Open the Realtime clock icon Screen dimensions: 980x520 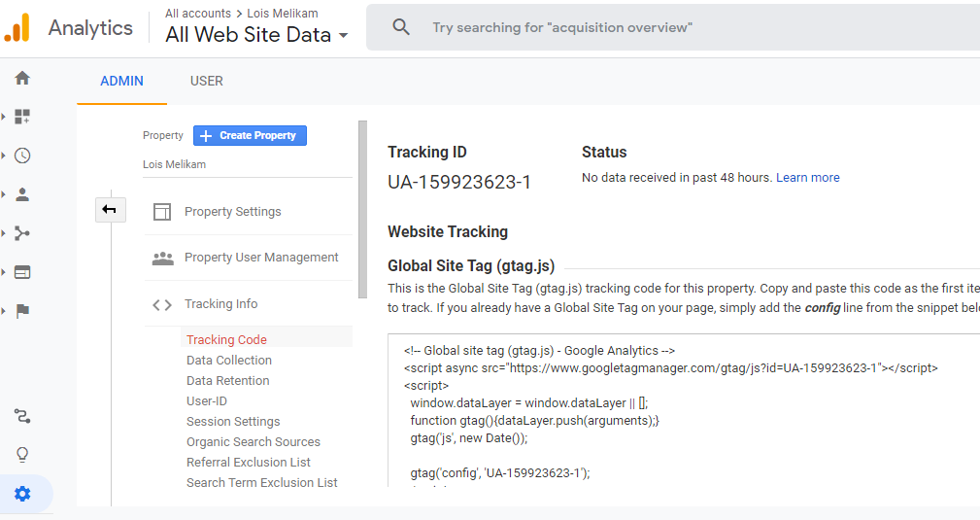click(x=22, y=156)
